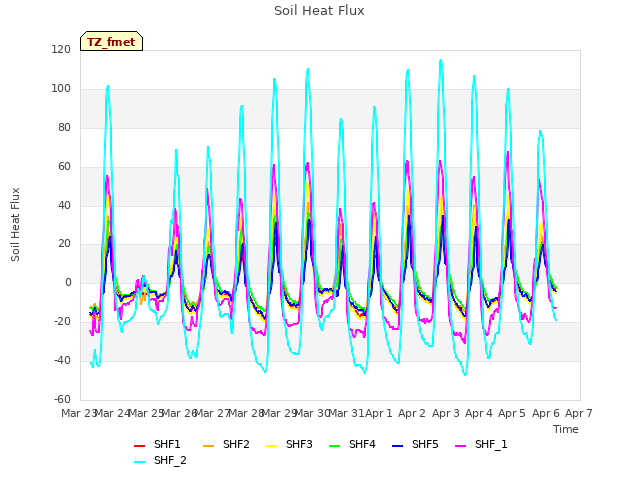Click the SHF4 legend text
Screen dimensions: 640x480
click(362, 444)
